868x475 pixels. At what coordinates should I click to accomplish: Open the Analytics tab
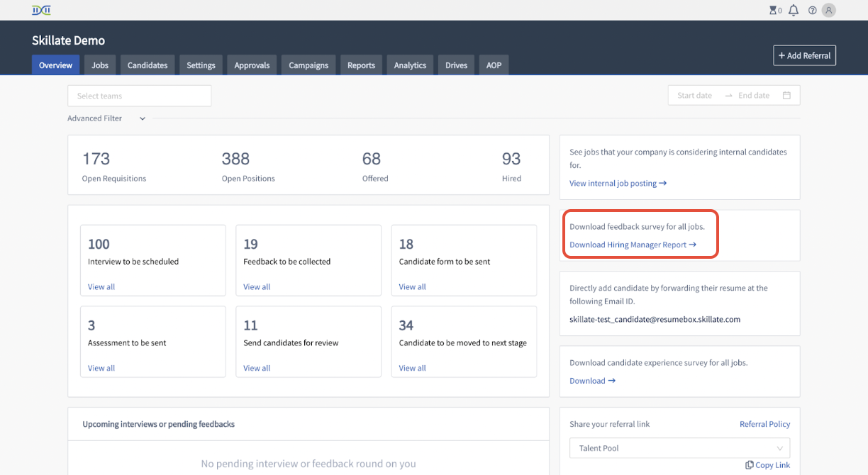(410, 65)
